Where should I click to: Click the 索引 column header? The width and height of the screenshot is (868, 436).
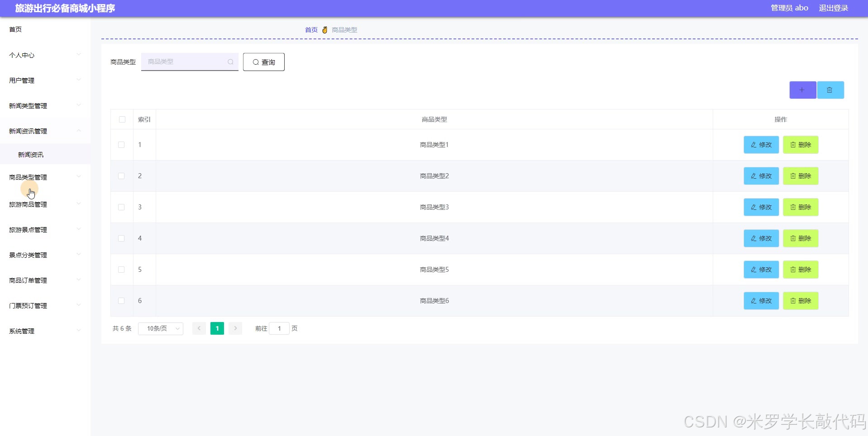coord(144,119)
